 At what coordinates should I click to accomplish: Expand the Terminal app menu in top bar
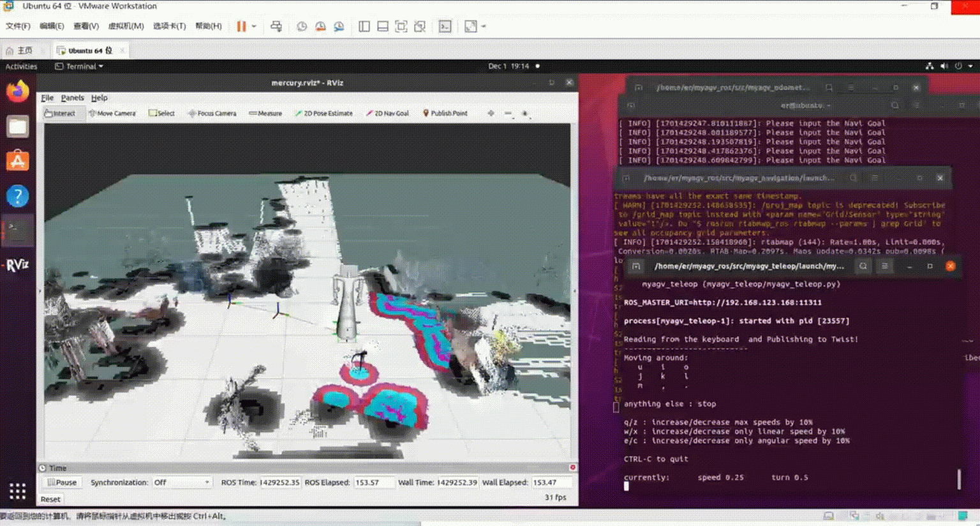pyautogui.click(x=79, y=66)
